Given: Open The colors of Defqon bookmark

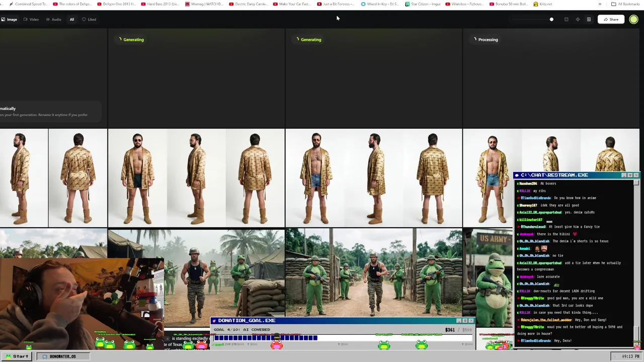Looking at the screenshot, I should click(x=72, y=4).
